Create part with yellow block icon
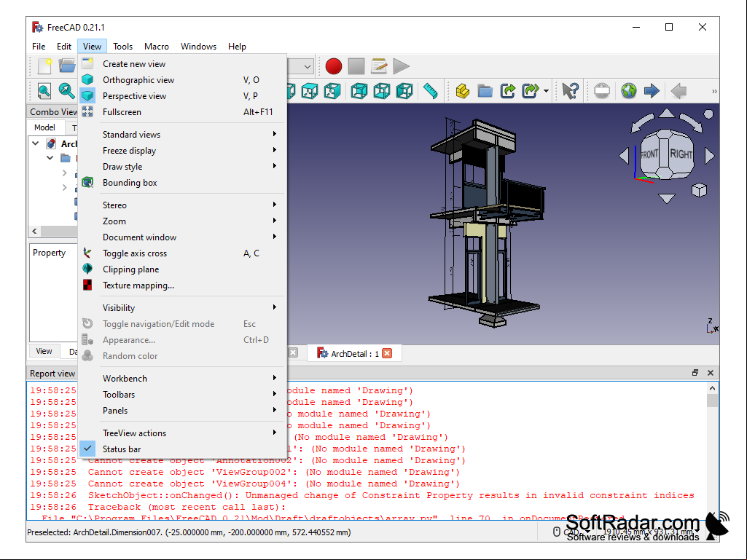The height and width of the screenshot is (560, 747). (462, 91)
